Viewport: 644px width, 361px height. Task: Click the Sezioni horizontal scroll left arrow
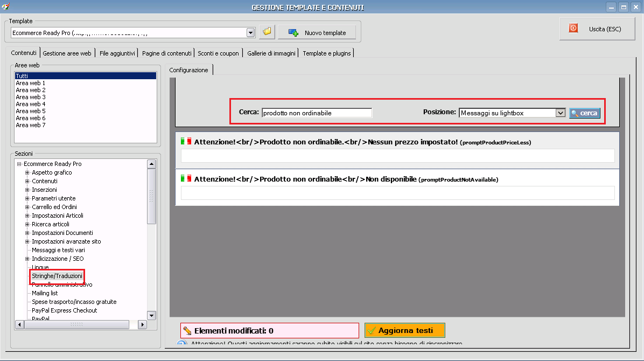(x=19, y=324)
